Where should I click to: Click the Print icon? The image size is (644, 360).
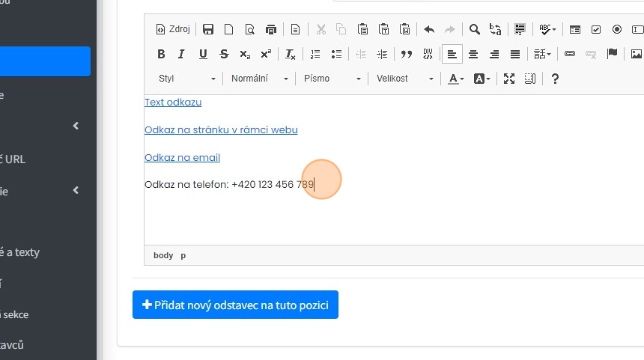[271, 29]
